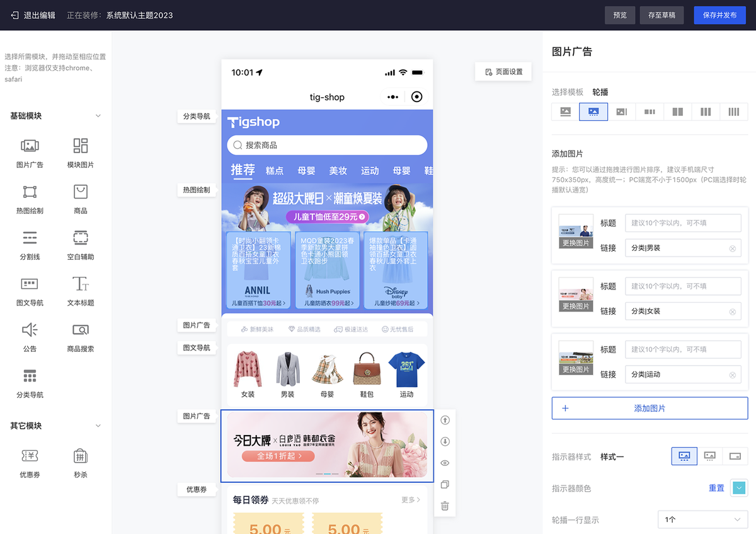
Task: Move selected module up with arrow icon
Action: coord(445,420)
